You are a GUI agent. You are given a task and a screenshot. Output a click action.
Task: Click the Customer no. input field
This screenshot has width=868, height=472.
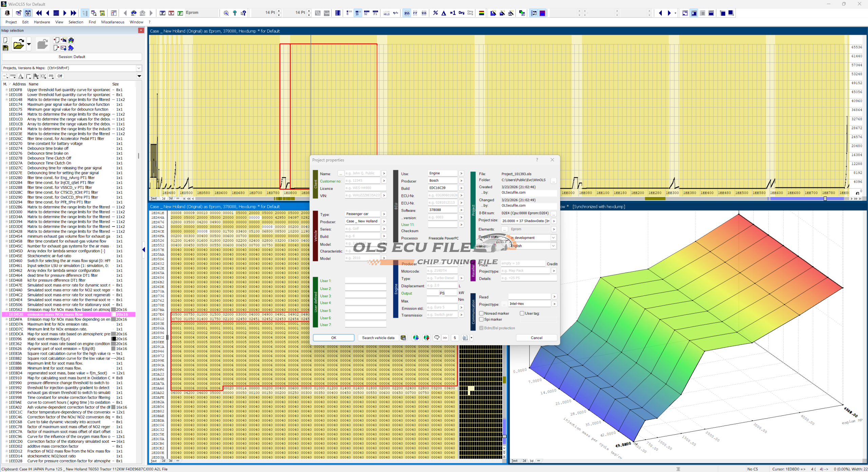coord(362,181)
